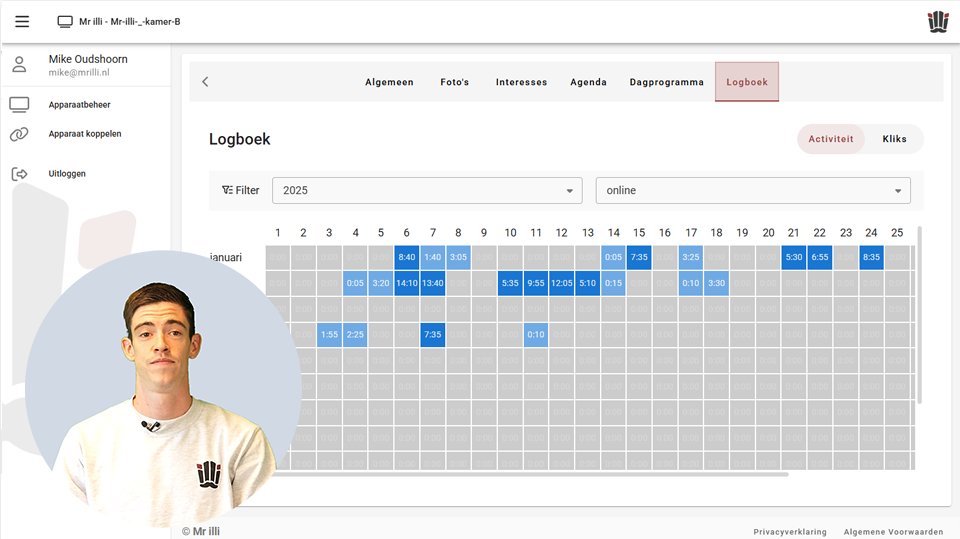Click the 14:10 activity cell
960x539 pixels.
tap(407, 283)
